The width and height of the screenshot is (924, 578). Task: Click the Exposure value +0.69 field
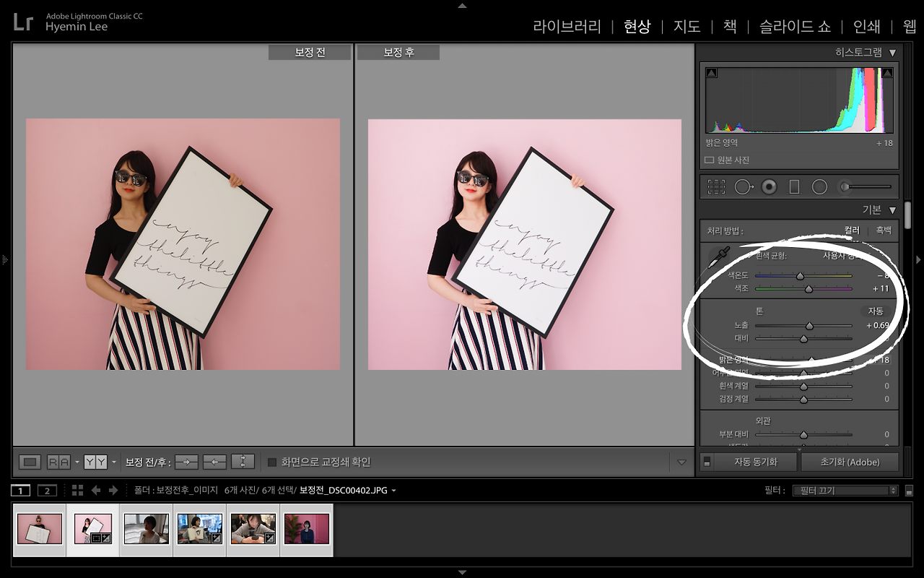[x=877, y=325]
